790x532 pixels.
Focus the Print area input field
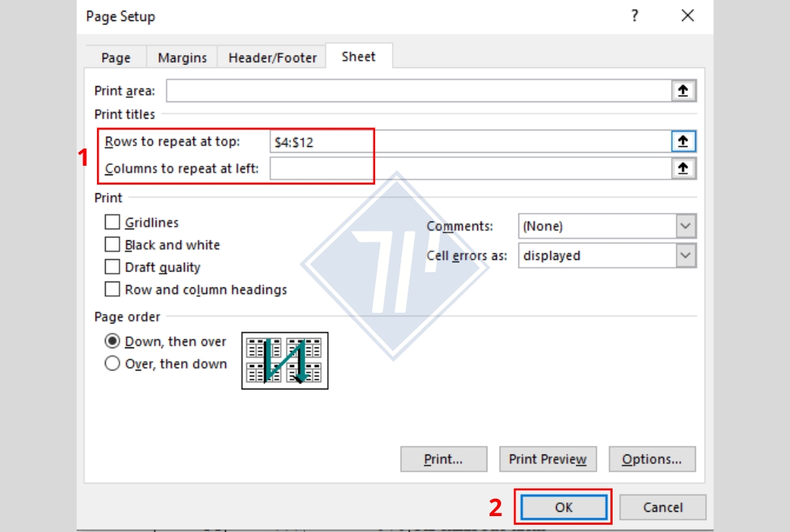point(419,90)
